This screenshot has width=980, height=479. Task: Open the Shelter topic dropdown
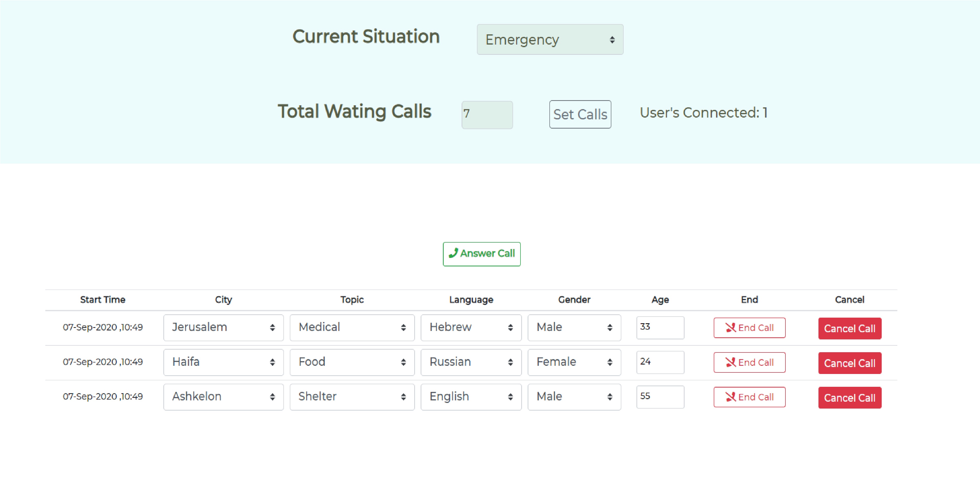(352, 397)
